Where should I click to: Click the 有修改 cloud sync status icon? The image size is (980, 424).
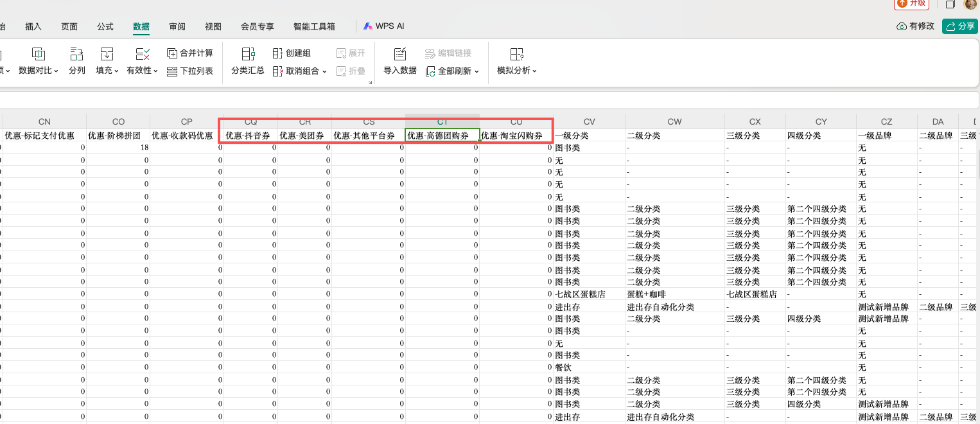coord(902,26)
